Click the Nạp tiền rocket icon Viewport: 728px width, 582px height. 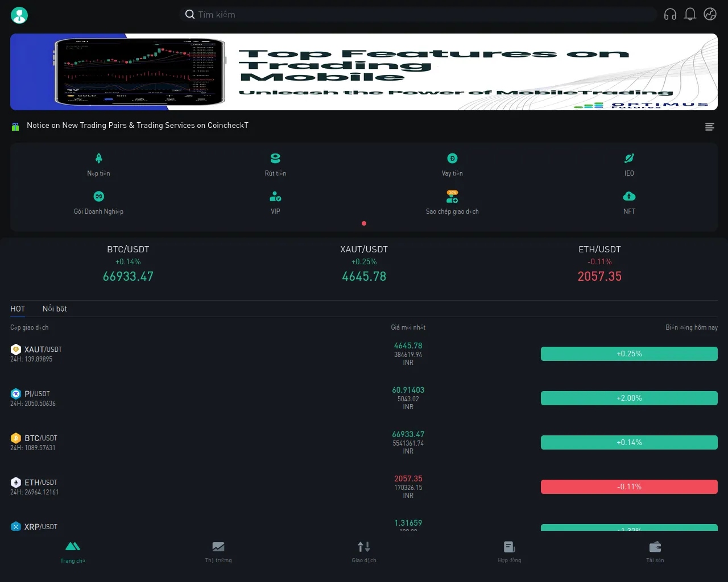98,158
